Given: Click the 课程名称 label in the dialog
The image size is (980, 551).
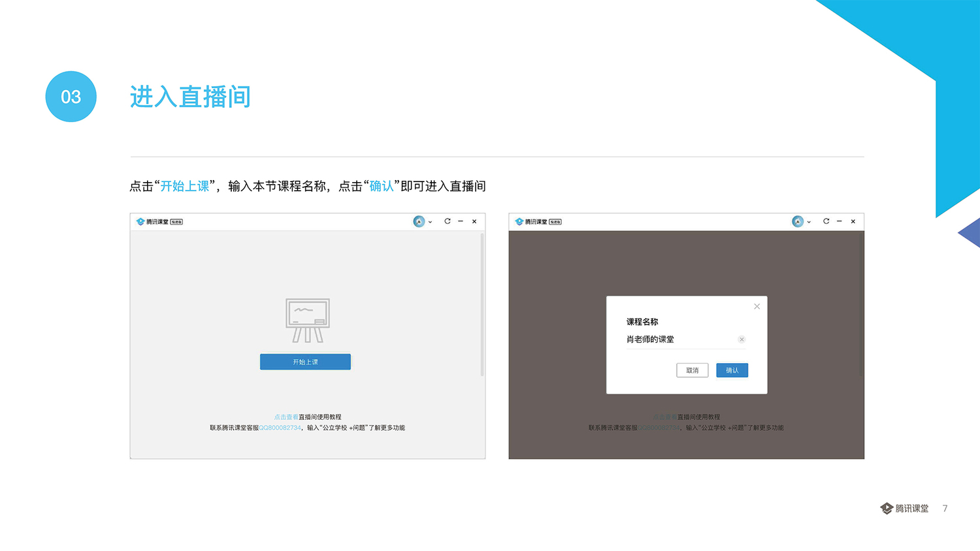Looking at the screenshot, I should 642,322.
